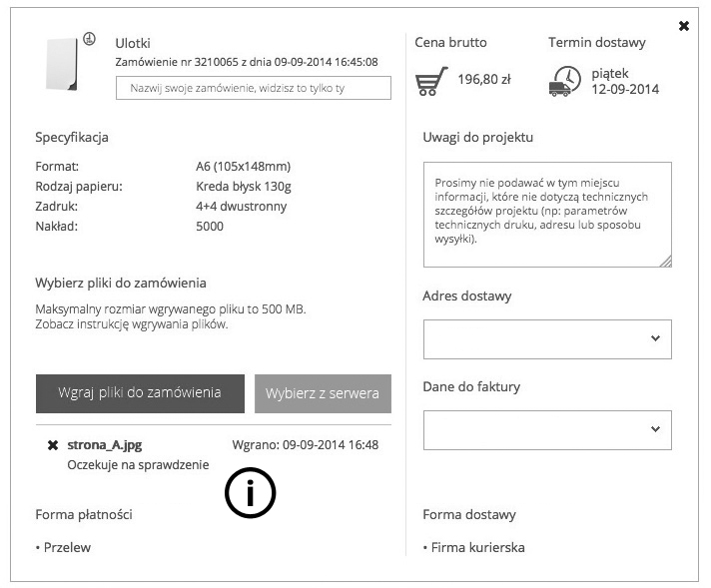This screenshot has height=588, width=711.
Task: Click the shopping cart icon
Action: pyautogui.click(x=431, y=80)
